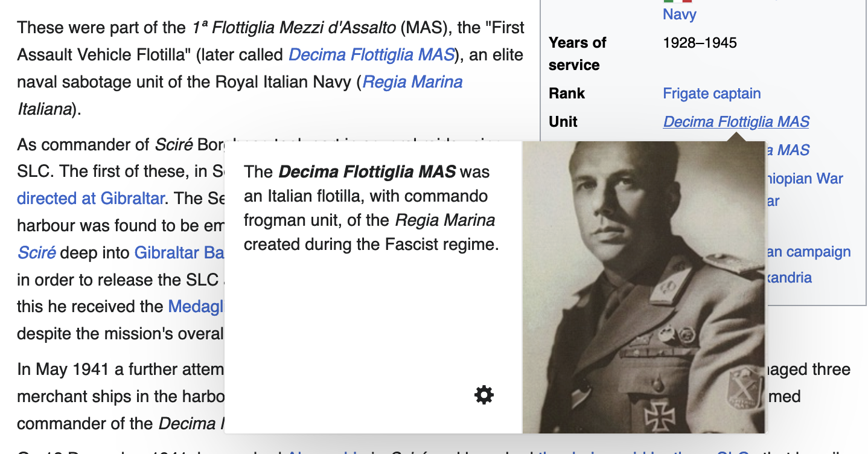
Task: Click the bold Decima Flottiglia MAS popup title
Action: pyautogui.click(x=367, y=172)
